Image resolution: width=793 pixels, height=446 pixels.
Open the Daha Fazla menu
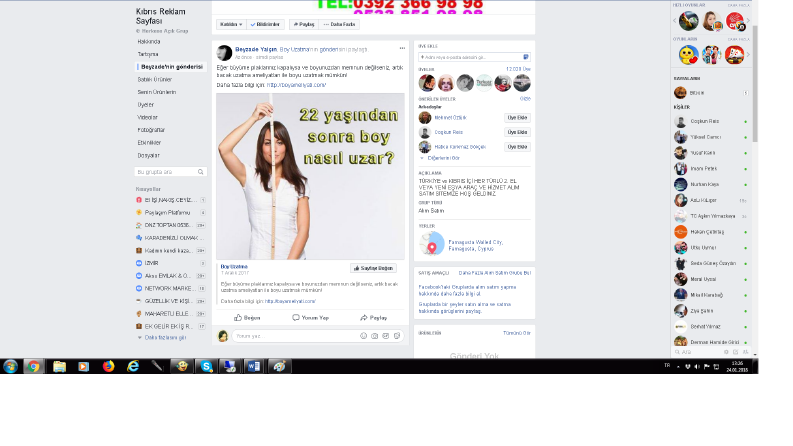pyautogui.click(x=339, y=24)
